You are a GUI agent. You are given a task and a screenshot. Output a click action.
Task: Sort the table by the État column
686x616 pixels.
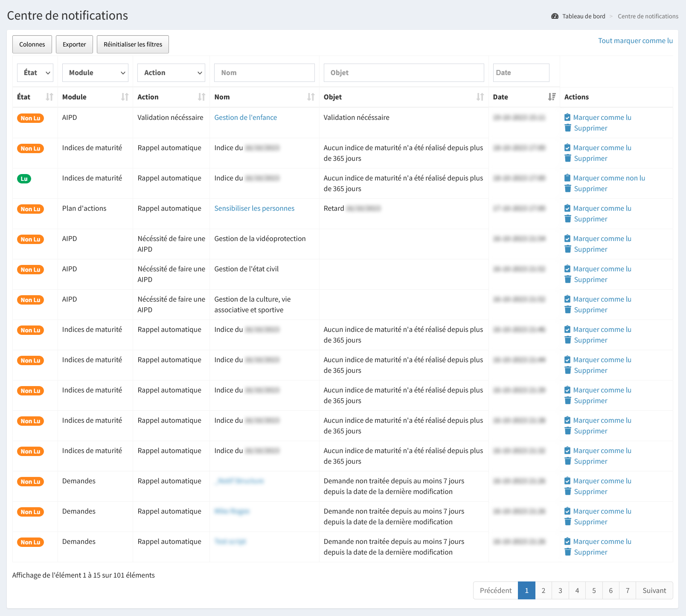tap(49, 97)
